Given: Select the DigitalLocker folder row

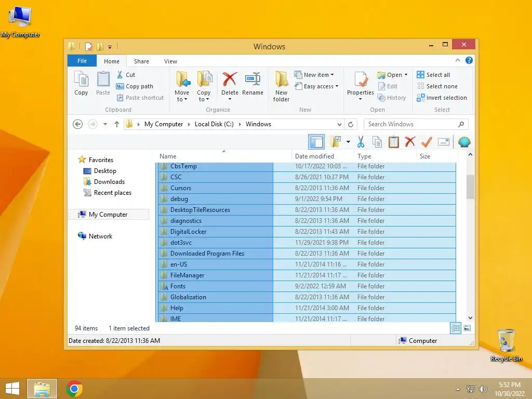Looking at the screenshot, I should click(x=307, y=231).
